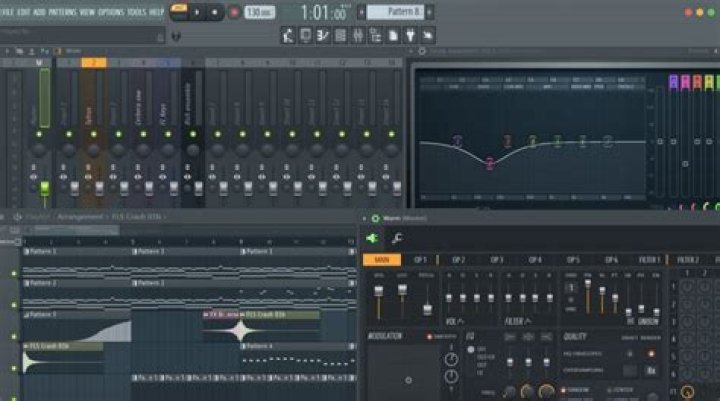Click the 1:01:00 time display

point(324,12)
